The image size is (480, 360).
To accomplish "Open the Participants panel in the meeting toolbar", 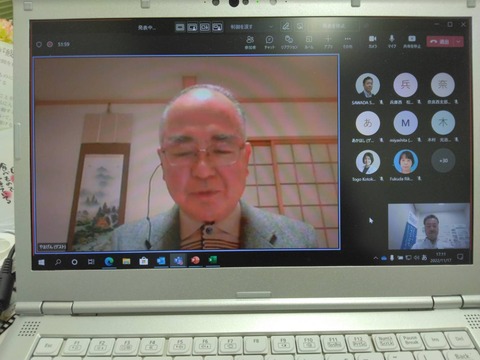I will pyautogui.click(x=250, y=42).
